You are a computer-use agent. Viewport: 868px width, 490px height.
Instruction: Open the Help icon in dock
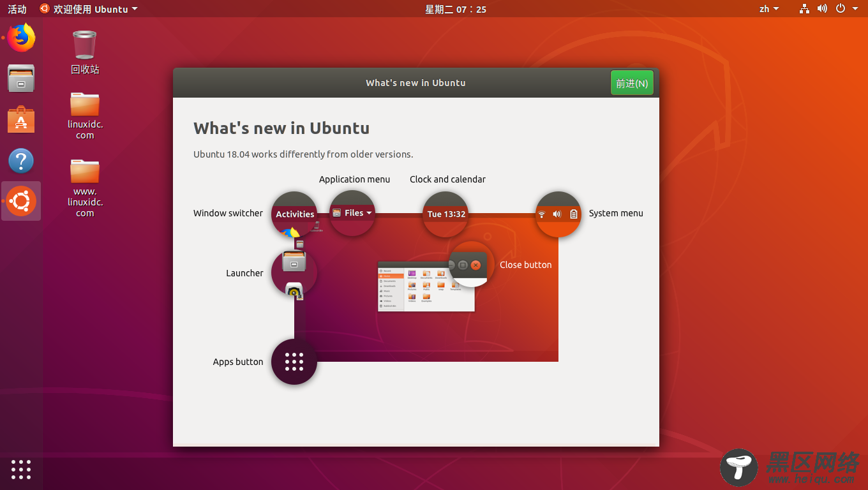[x=21, y=161]
